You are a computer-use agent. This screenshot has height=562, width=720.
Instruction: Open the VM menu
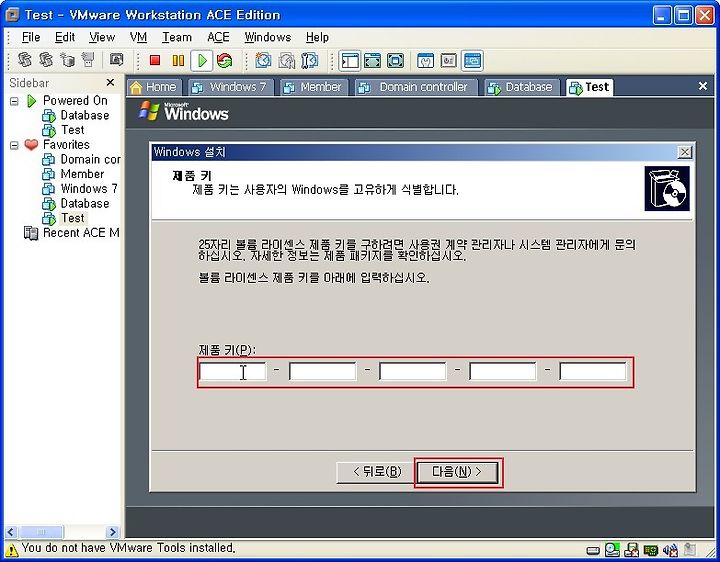coord(138,37)
